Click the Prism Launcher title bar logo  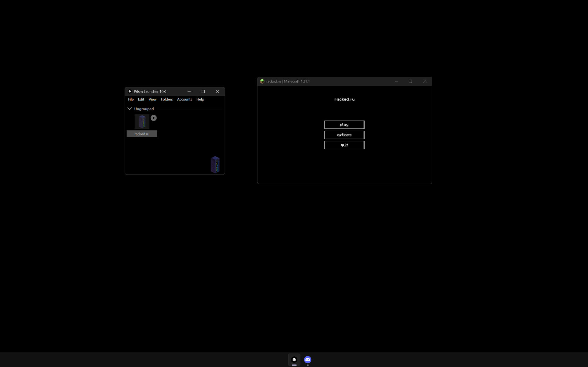click(x=130, y=91)
